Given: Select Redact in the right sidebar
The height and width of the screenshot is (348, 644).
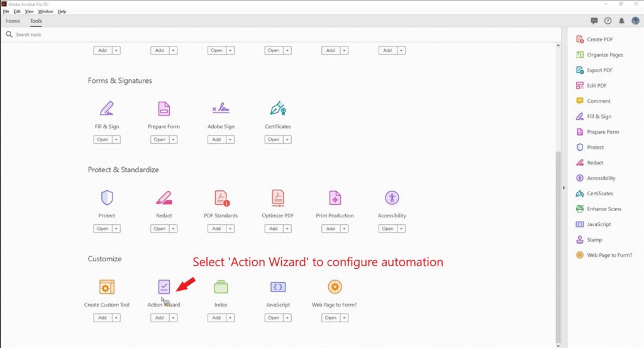Looking at the screenshot, I should (x=589, y=163).
